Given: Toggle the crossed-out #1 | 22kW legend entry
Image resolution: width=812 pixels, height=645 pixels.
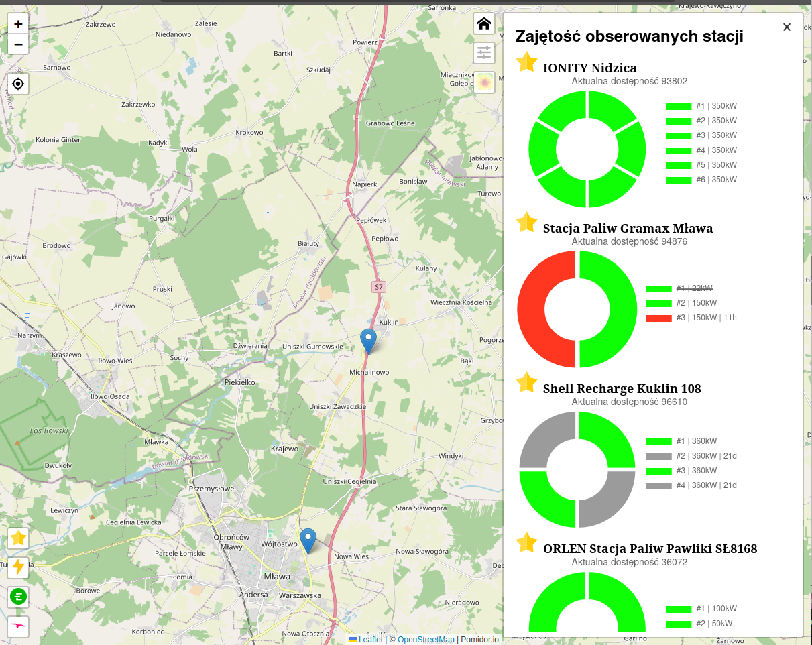Looking at the screenshot, I should point(679,288).
